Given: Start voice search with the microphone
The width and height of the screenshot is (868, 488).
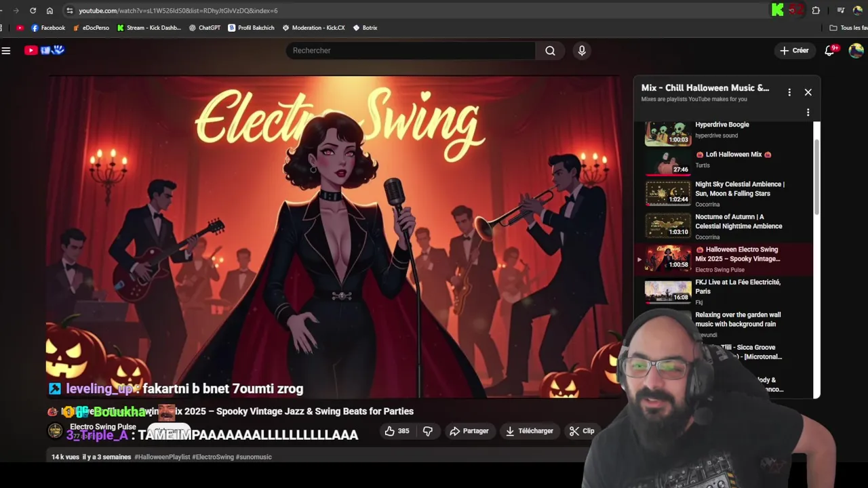Looking at the screenshot, I should click(x=582, y=51).
